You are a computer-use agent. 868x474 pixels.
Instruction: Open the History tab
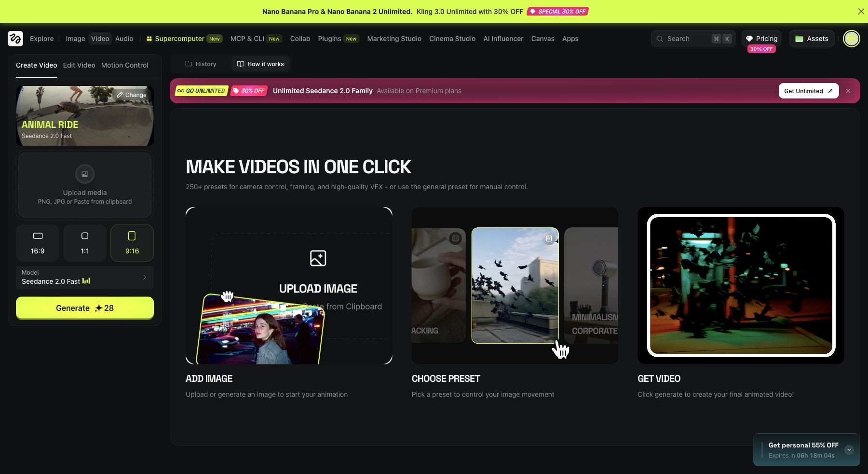(x=201, y=64)
